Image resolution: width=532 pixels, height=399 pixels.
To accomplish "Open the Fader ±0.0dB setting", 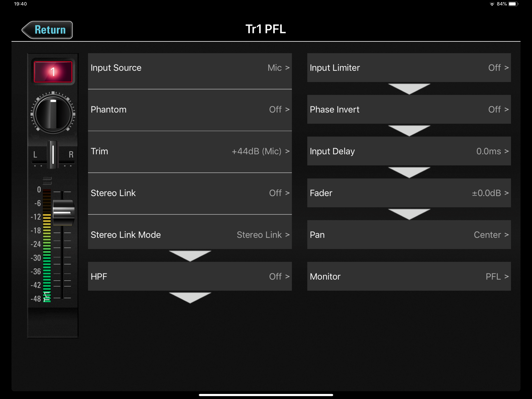I will [x=409, y=193].
